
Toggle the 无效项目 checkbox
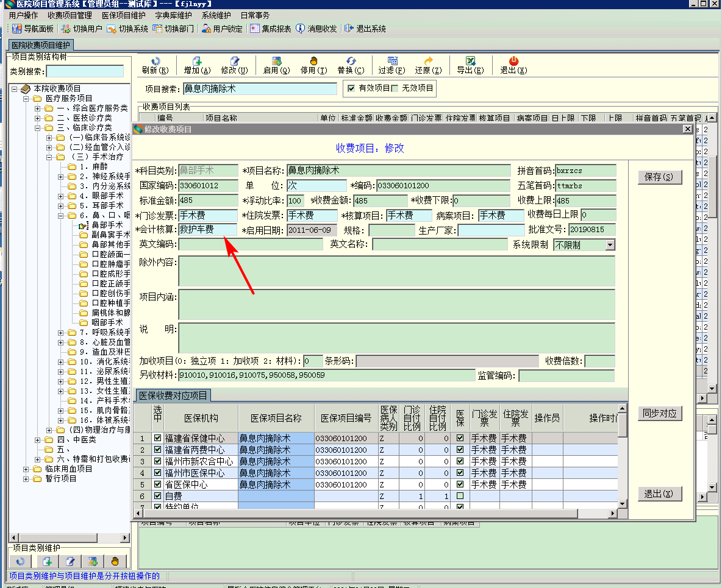(x=394, y=88)
